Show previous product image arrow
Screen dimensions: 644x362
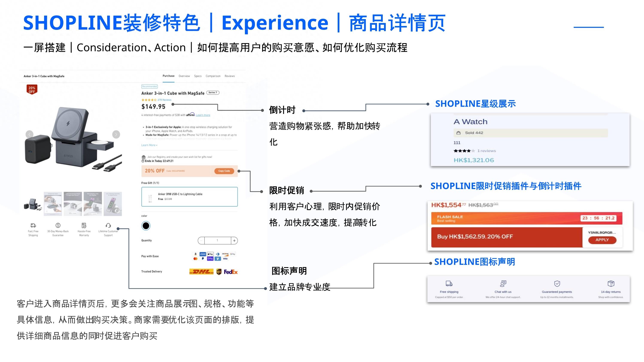pos(29,134)
